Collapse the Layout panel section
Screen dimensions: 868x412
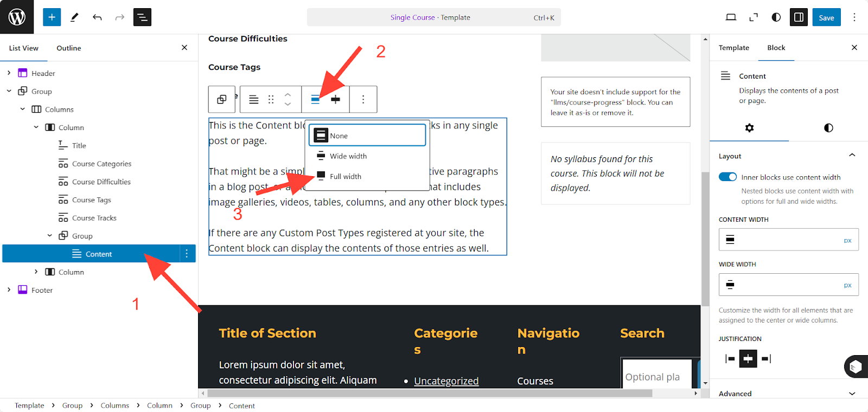[x=852, y=156]
